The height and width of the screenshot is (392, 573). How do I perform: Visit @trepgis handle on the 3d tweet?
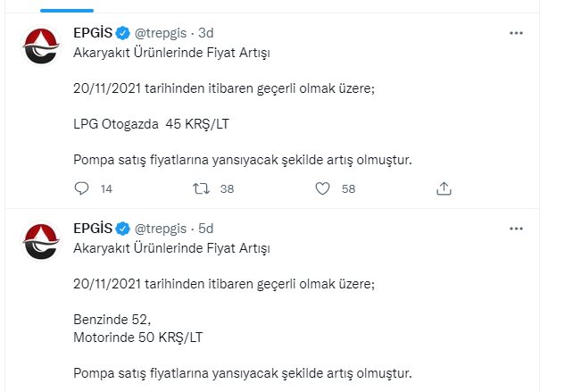point(162,33)
